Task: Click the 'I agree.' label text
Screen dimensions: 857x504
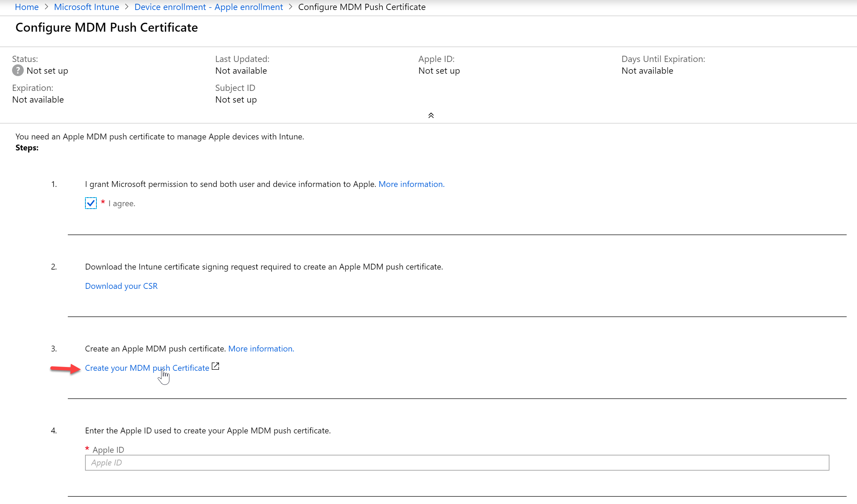Action: 122,203
